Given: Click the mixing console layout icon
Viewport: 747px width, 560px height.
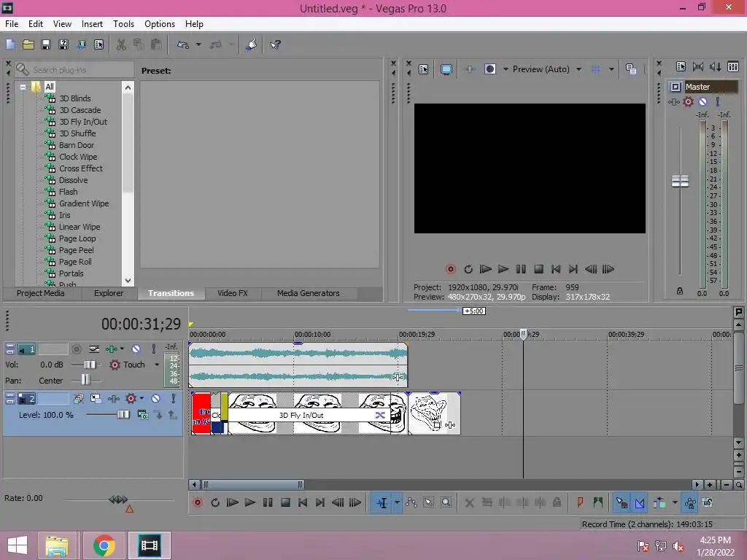Looking at the screenshot, I should point(733,66).
